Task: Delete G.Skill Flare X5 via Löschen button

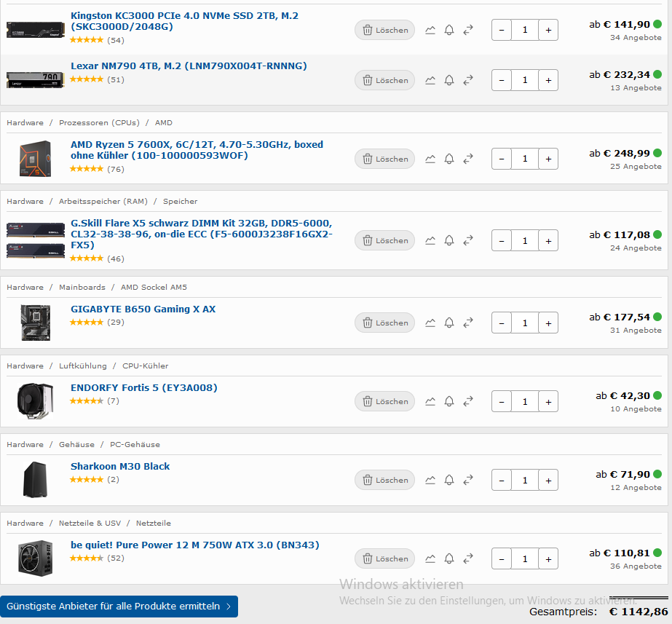Action: click(x=385, y=241)
